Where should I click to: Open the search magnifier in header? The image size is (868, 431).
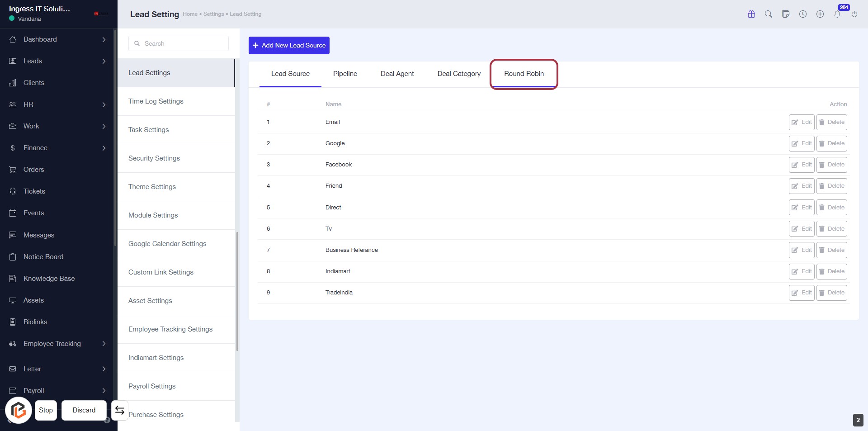pyautogui.click(x=769, y=14)
